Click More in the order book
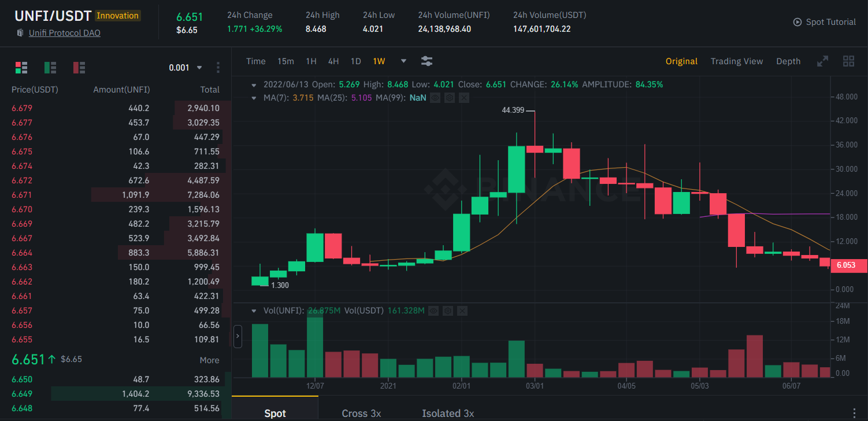Viewport: 868px width, 421px height. click(x=210, y=360)
